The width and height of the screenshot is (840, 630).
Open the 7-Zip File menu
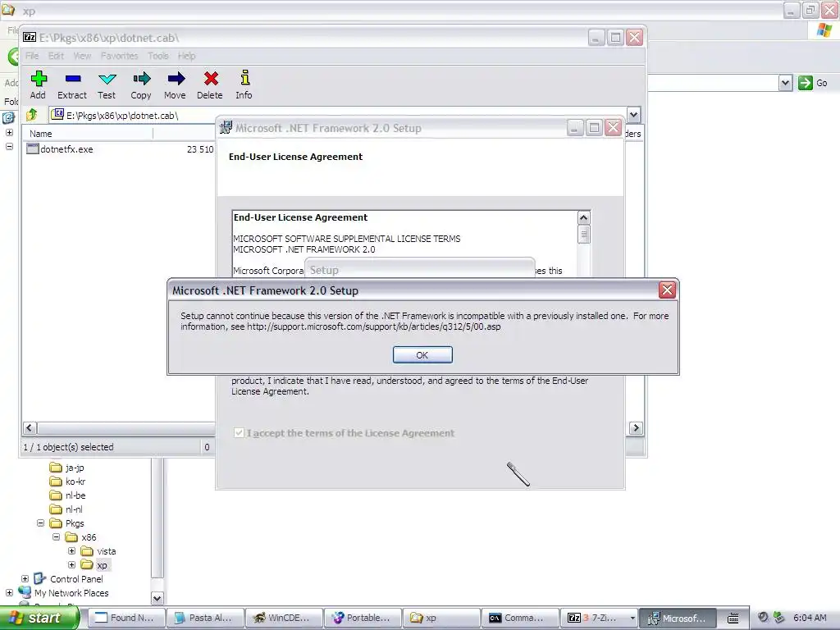coord(32,56)
